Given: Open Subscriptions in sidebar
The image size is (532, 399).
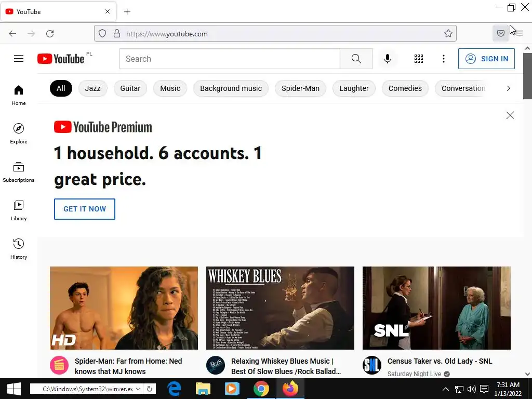Looking at the screenshot, I should [19, 172].
